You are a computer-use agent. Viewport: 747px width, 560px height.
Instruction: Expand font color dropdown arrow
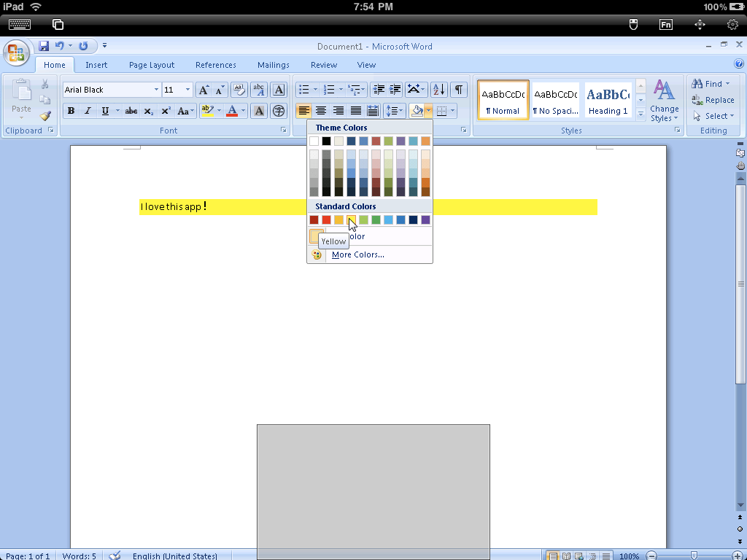(x=243, y=111)
